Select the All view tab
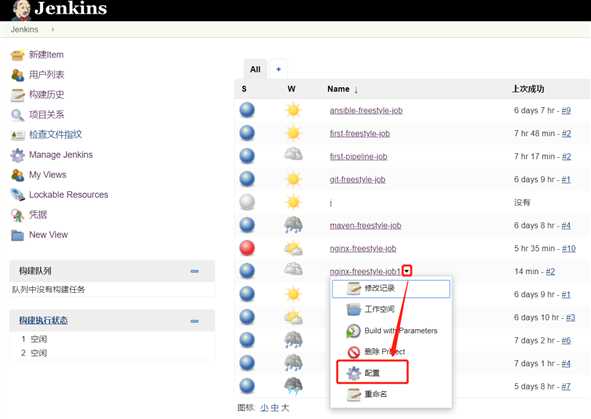Viewport: 591px width, 419px height. click(x=255, y=69)
